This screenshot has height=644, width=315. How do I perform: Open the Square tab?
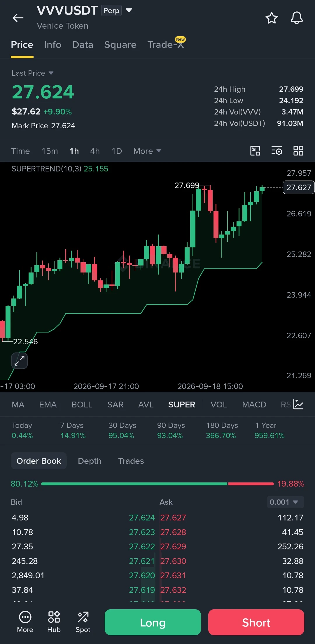point(120,45)
